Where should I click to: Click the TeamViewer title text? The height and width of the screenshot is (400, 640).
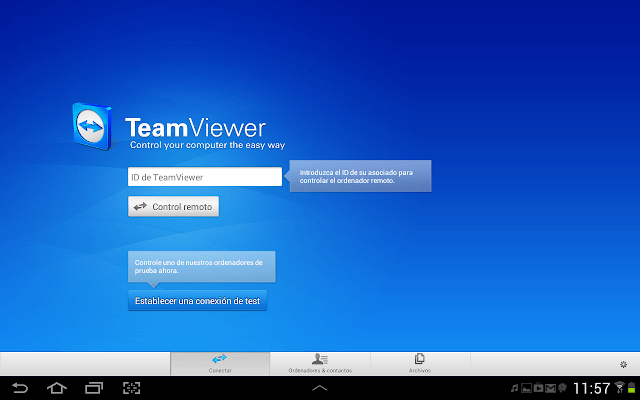click(x=195, y=128)
